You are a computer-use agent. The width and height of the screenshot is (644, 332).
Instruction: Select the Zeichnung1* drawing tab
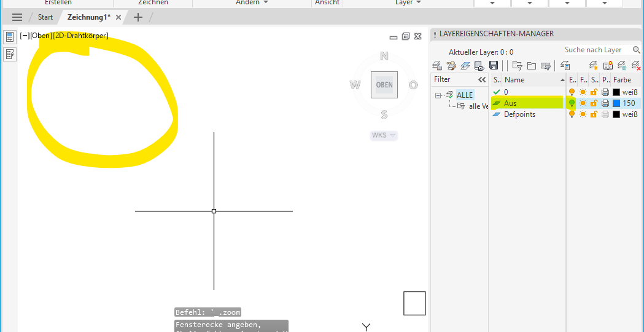tap(89, 17)
